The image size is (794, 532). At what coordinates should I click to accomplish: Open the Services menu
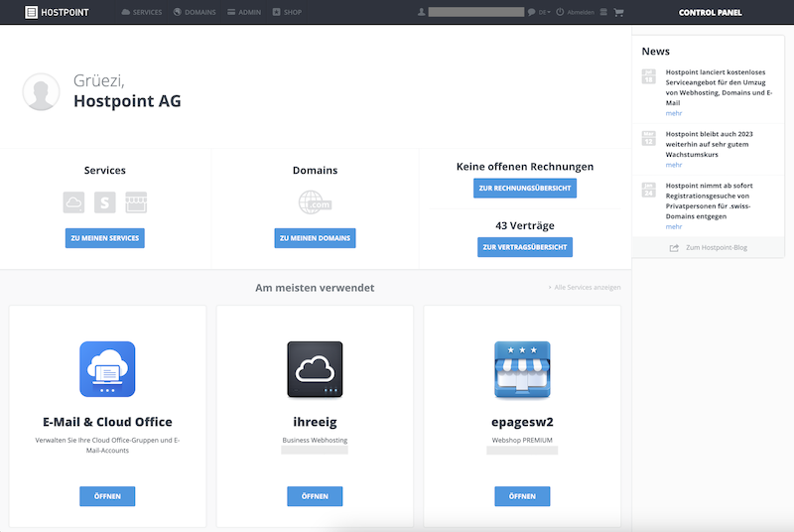(142, 12)
